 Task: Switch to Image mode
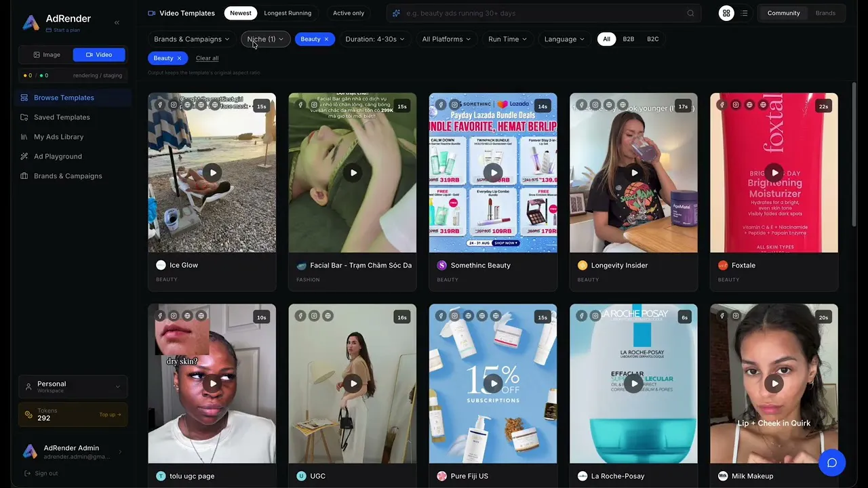pyautogui.click(x=47, y=55)
